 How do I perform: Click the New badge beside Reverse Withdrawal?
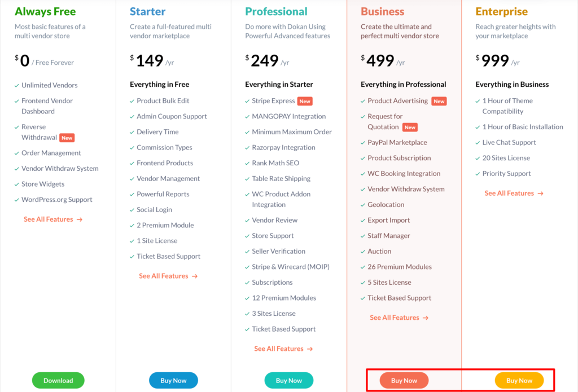click(x=67, y=138)
